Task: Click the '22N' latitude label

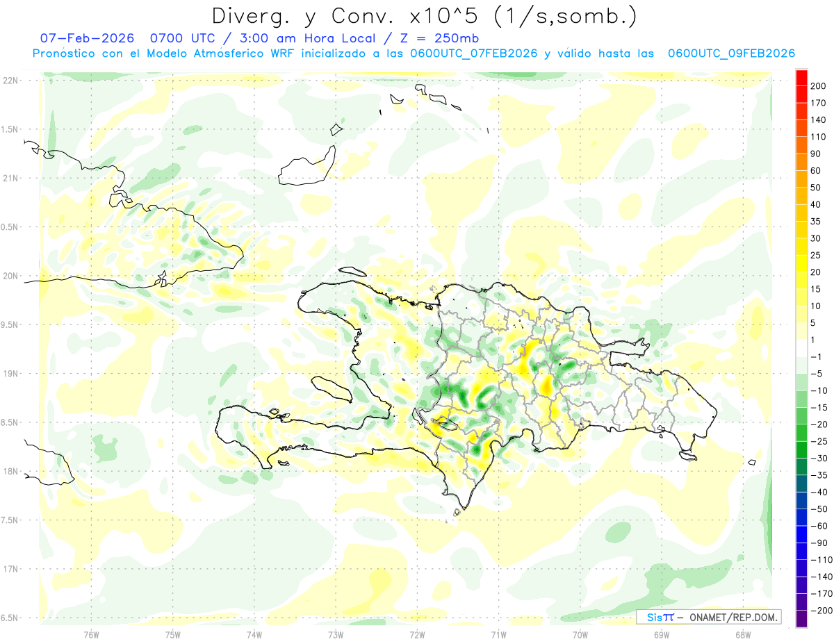Action: [x=10, y=81]
